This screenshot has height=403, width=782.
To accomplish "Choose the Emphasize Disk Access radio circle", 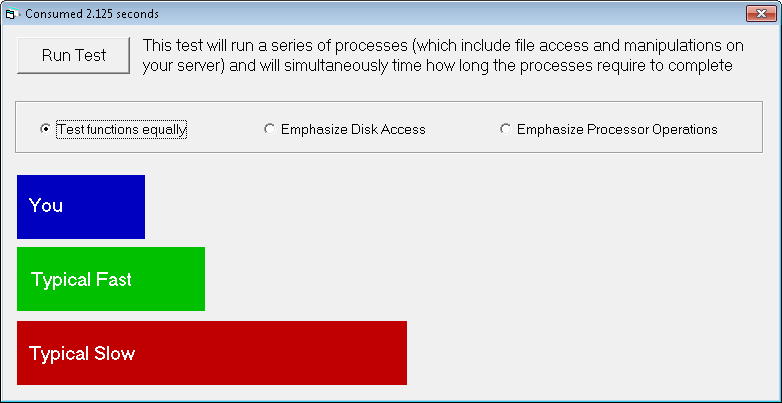I will [269, 129].
